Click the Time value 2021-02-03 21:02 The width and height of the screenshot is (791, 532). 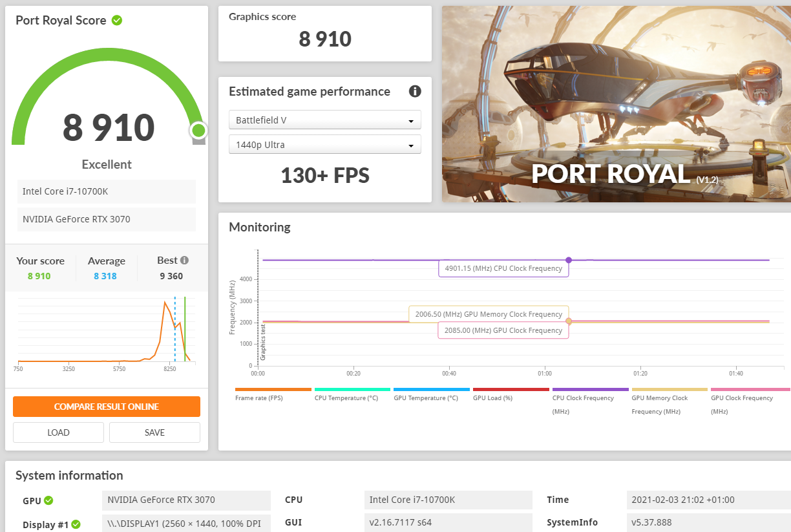[709, 500]
